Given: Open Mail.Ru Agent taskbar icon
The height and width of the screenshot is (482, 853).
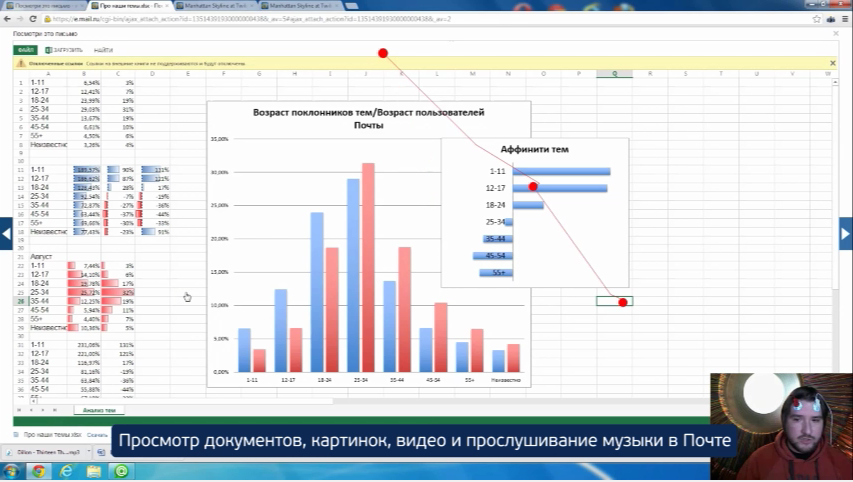Looking at the screenshot, I should point(121,471).
